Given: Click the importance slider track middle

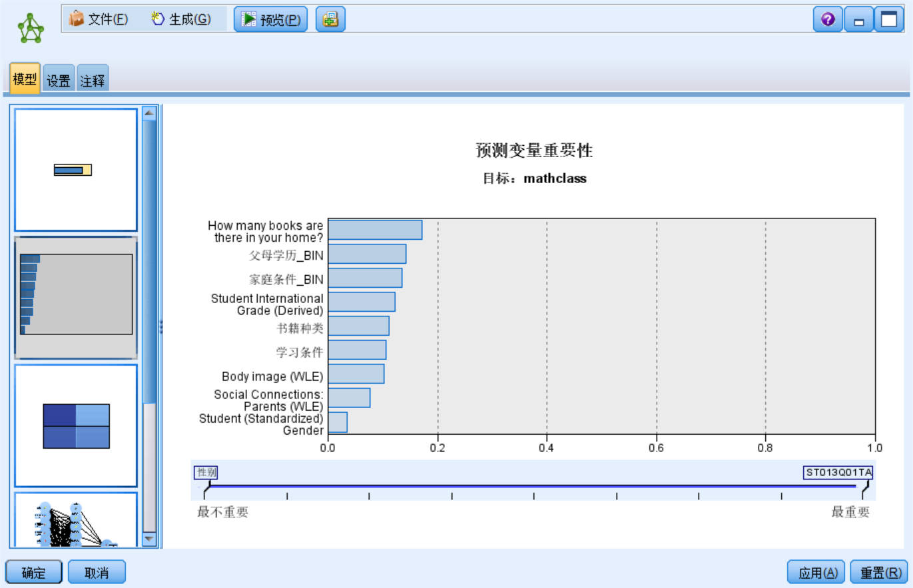Looking at the screenshot, I should (533, 485).
